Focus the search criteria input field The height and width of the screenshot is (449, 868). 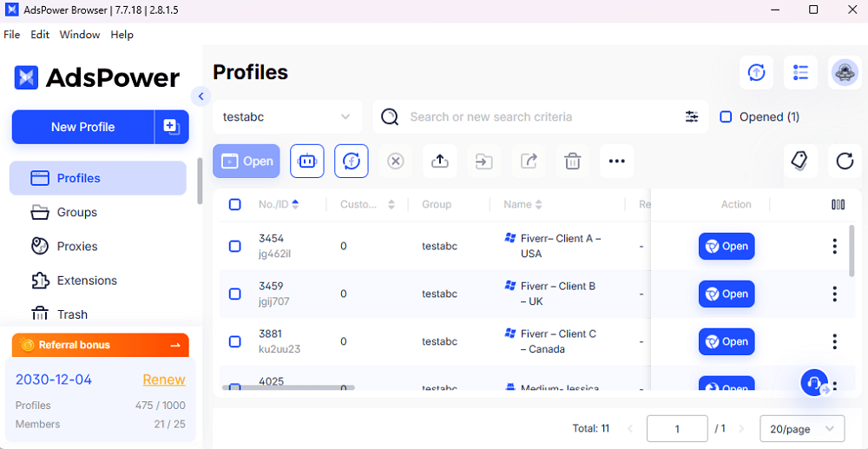click(540, 117)
